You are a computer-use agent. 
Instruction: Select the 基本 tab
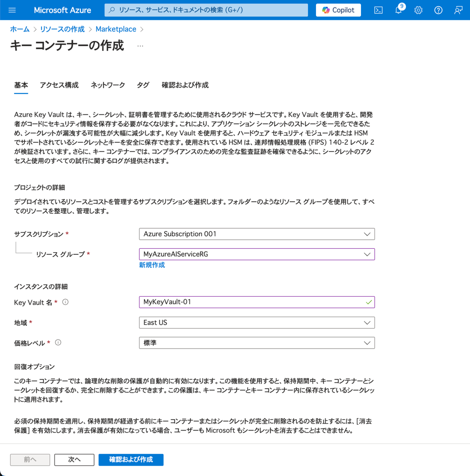coord(21,85)
